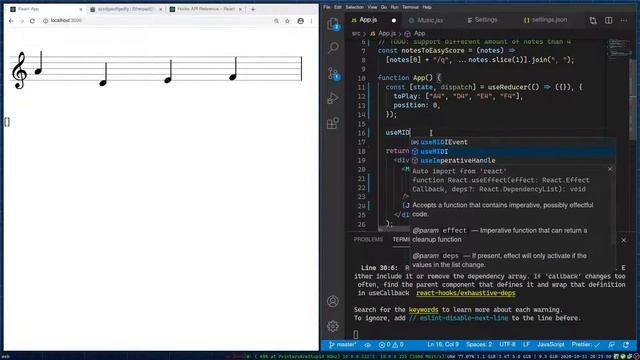This screenshot has height=360, width=640.
Task: Open the Run menu
Action: [x=394, y=7]
